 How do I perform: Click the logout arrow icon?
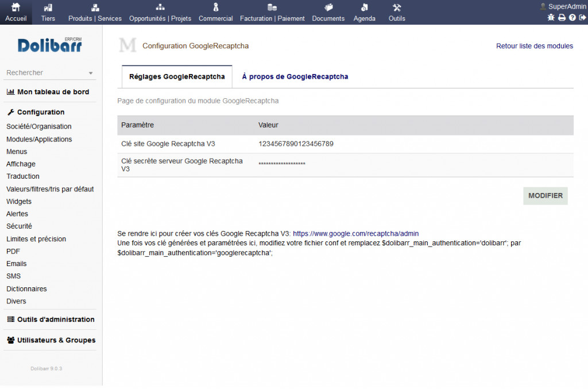click(x=582, y=18)
